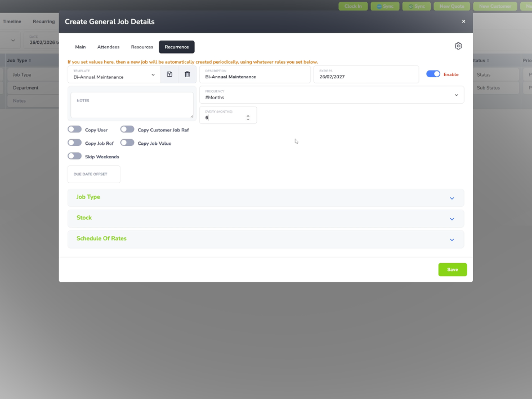Click the Status column sort icon
The image size is (532, 399).
click(488, 60)
